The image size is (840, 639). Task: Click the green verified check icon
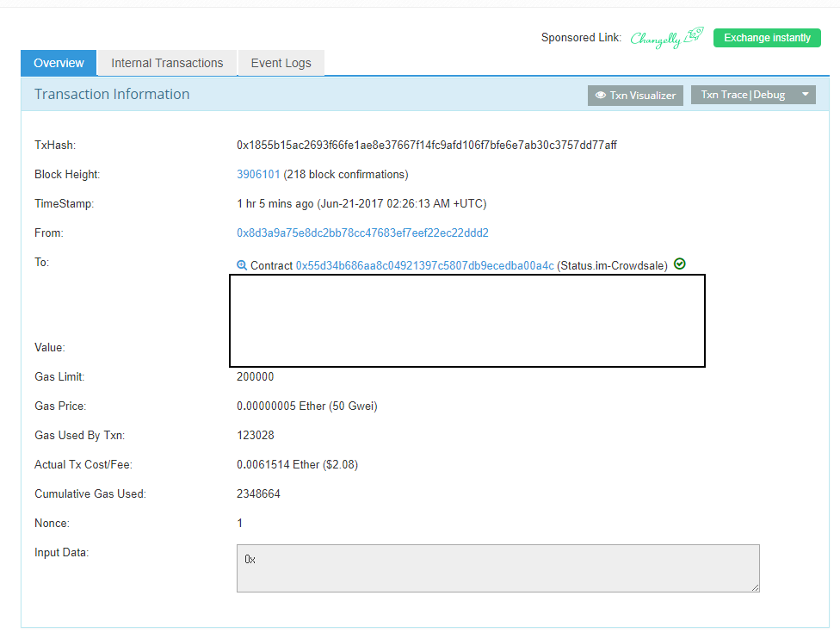680,264
